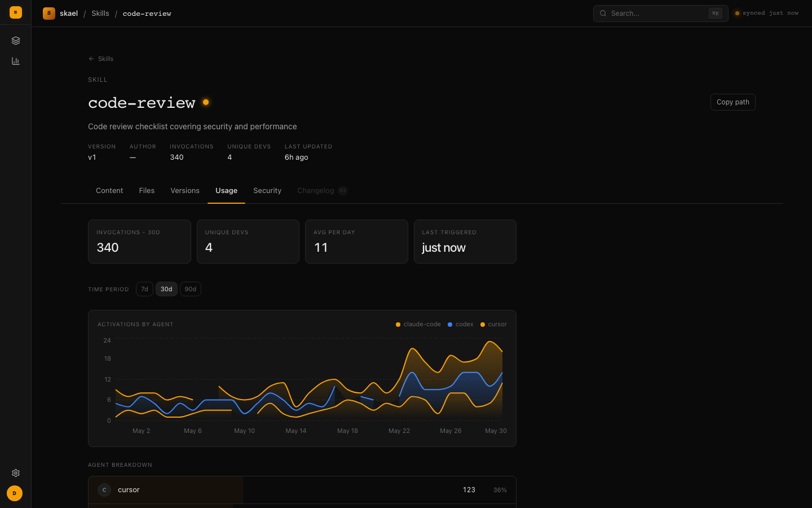Click the skill description text
The height and width of the screenshot is (508, 812).
[192, 126]
